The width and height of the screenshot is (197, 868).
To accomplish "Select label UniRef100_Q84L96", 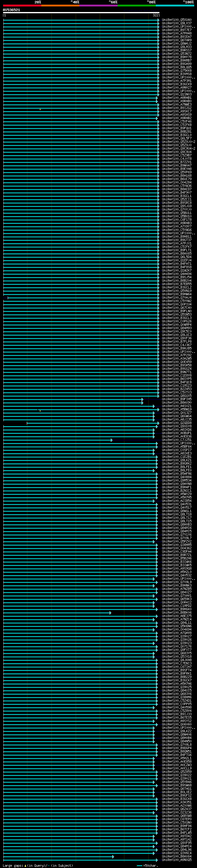I will 177,850.
